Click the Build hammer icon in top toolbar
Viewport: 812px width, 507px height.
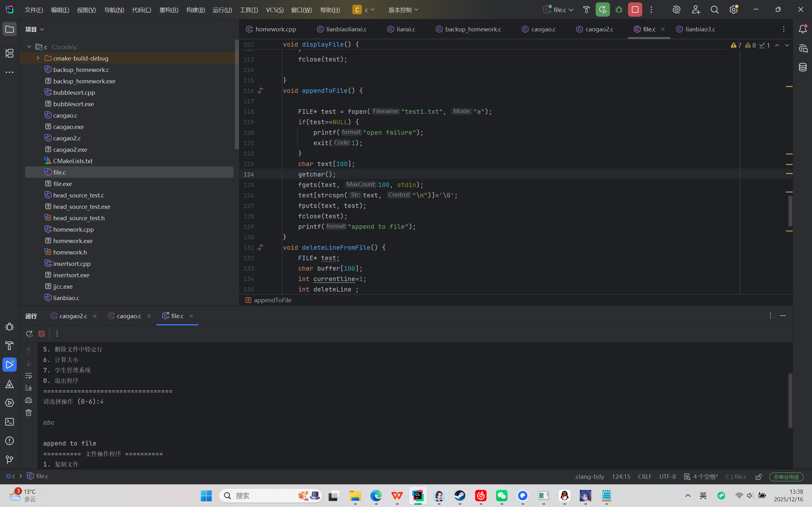tap(586, 10)
